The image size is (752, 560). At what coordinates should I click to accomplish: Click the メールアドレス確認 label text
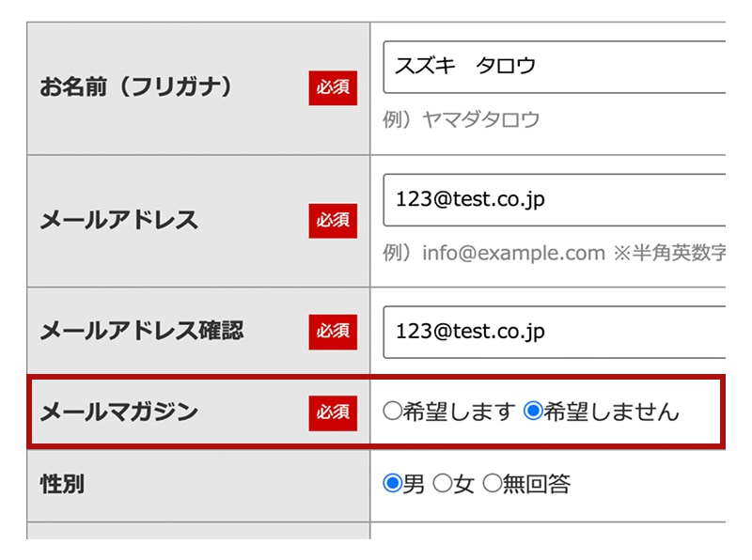coord(142,331)
